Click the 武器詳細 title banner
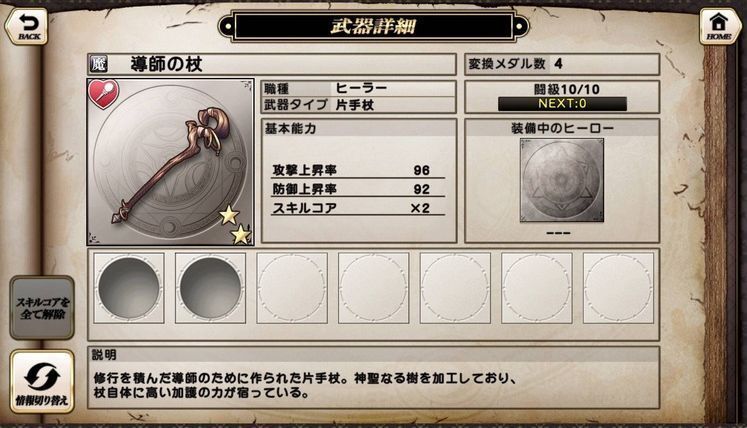The image size is (747, 428). [x=374, y=26]
